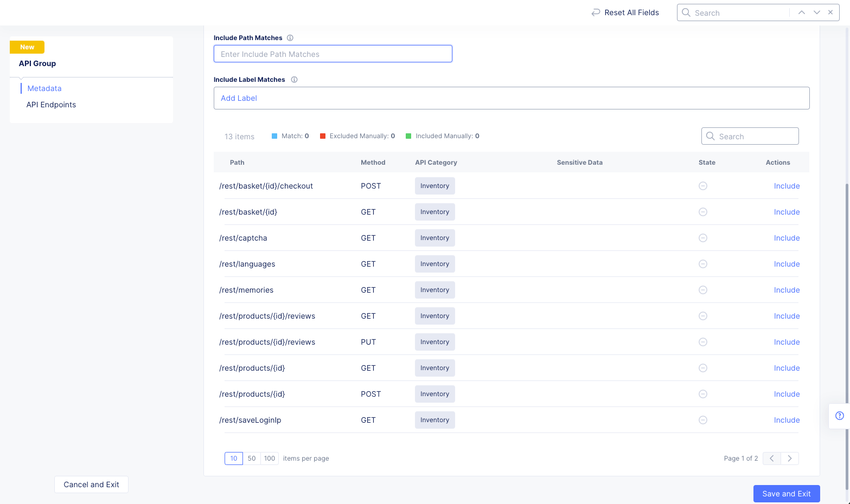The height and width of the screenshot is (504, 850).
Task: Click the info icon beside Include Path Matches
Action: point(290,37)
